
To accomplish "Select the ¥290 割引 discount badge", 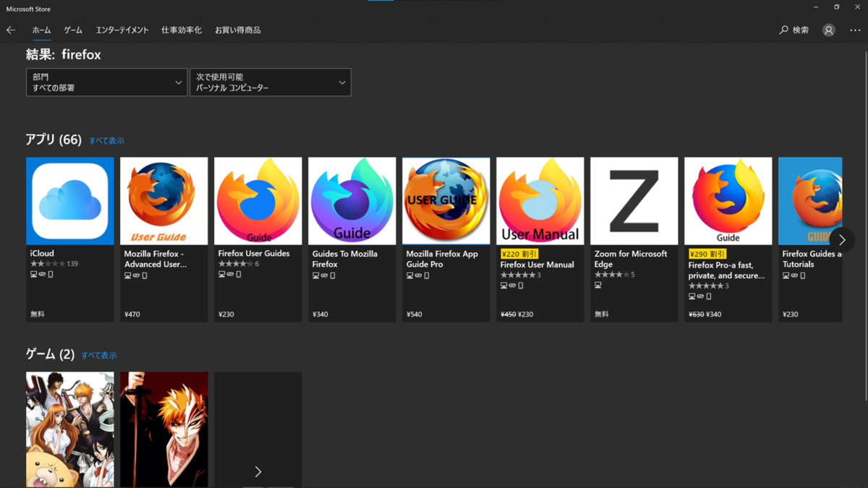I will pyautogui.click(x=707, y=254).
